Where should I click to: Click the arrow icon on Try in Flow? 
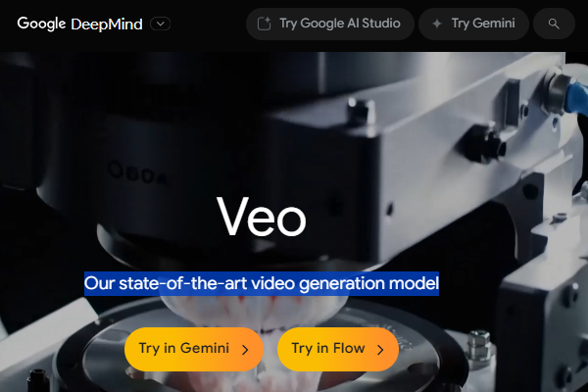(380, 350)
